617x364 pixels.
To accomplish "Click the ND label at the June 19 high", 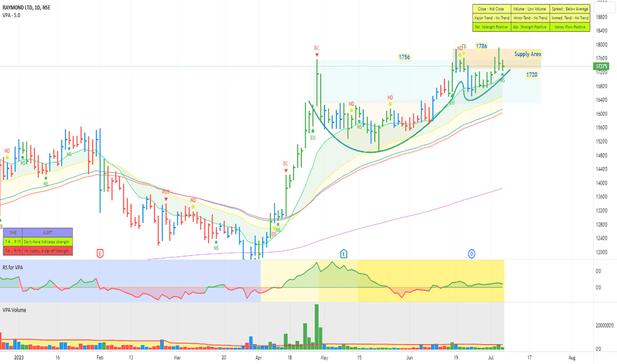I will [x=459, y=48].
